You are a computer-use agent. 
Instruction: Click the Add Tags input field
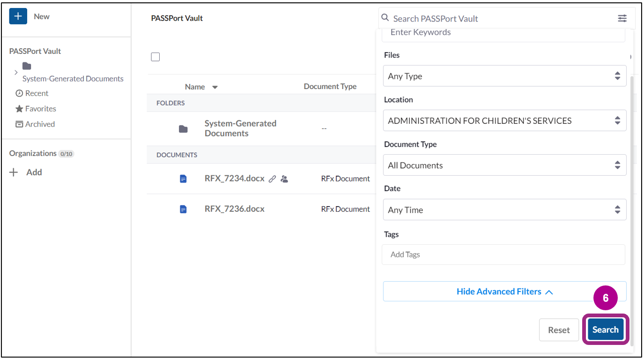click(x=503, y=254)
